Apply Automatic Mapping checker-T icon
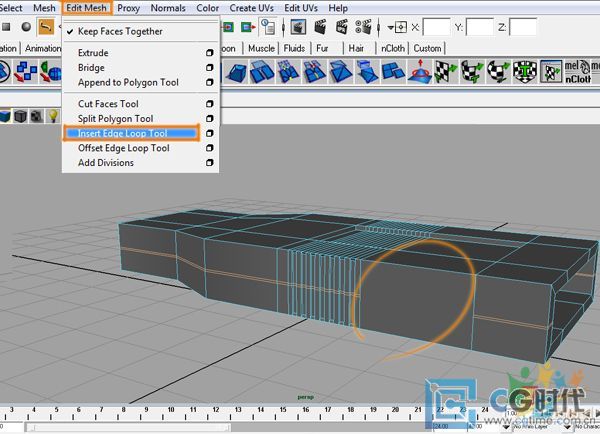This screenshot has width=600, height=434. click(524, 72)
